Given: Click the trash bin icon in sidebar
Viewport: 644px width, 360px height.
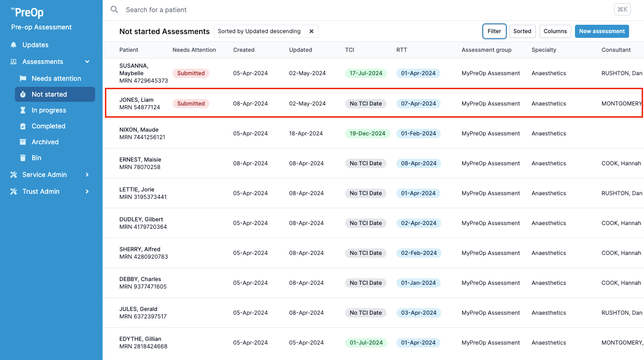Looking at the screenshot, I should pyautogui.click(x=23, y=158).
